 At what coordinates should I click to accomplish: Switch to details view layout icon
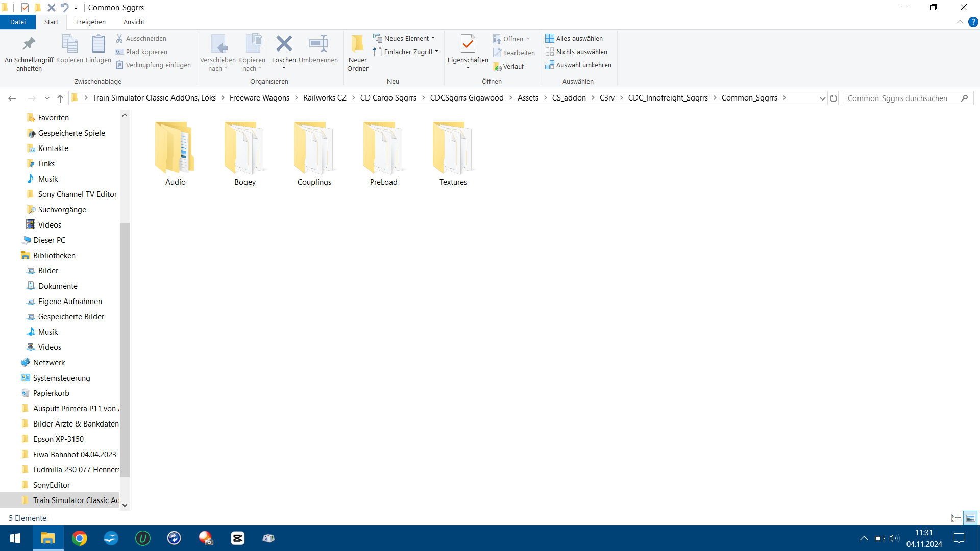click(x=956, y=518)
